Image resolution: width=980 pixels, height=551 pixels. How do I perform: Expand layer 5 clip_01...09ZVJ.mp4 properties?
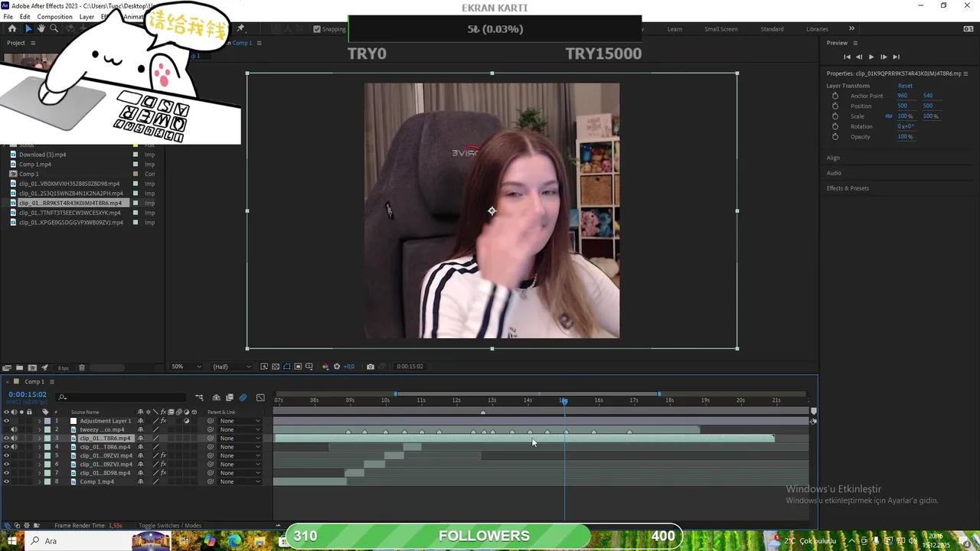pyautogui.click(x=39, y=455)
